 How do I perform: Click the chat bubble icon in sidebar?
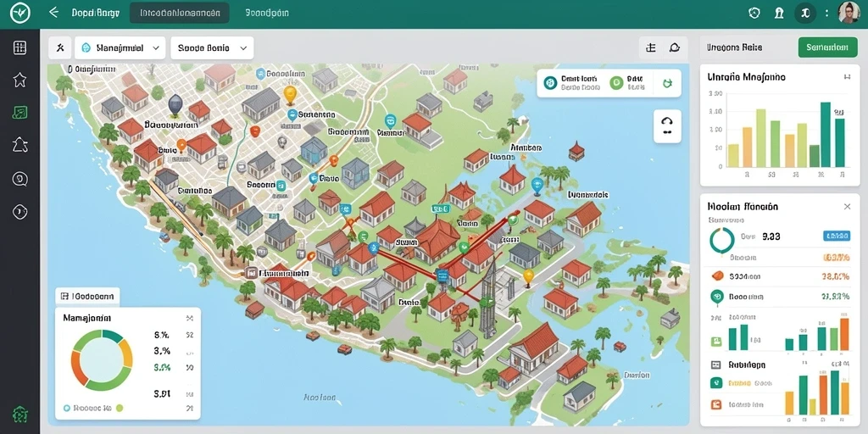click(x=20, y=179)
